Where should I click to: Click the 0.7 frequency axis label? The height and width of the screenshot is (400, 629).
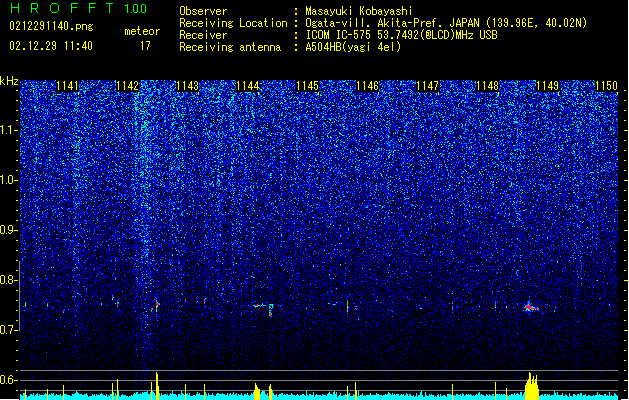point(9,330)
